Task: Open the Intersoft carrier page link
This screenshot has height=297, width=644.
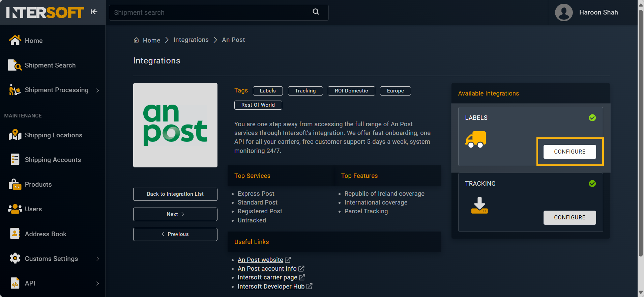Action: click(267, 277)
